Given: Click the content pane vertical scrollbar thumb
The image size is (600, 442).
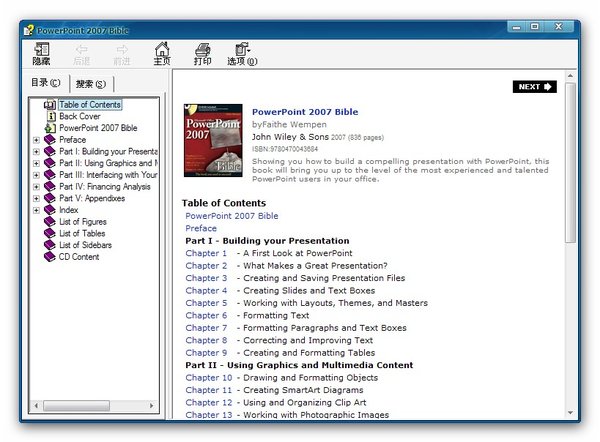Looking at the screenshot, I should coord(570,163).
